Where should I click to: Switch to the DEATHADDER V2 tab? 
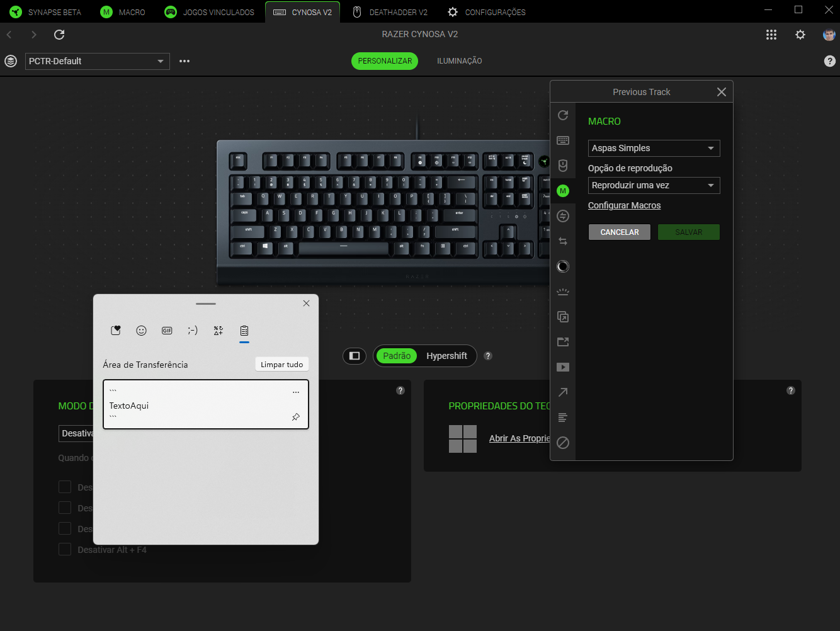390,12
